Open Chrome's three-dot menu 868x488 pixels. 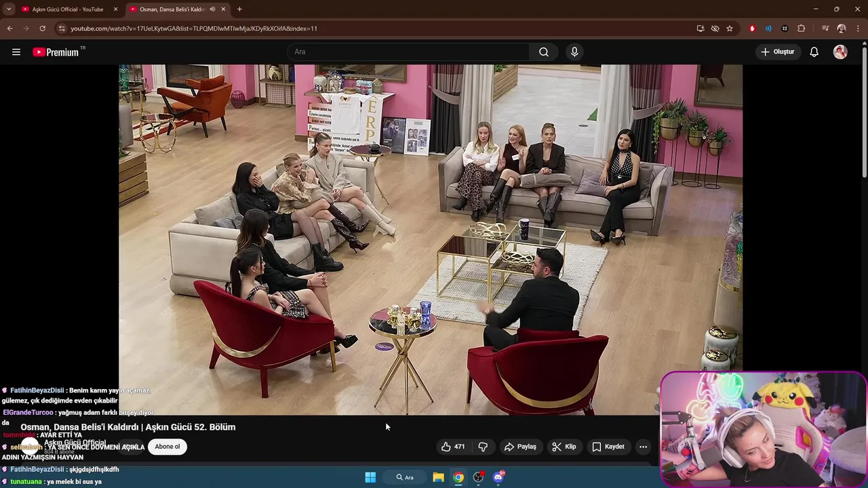(x=859, y=28)
